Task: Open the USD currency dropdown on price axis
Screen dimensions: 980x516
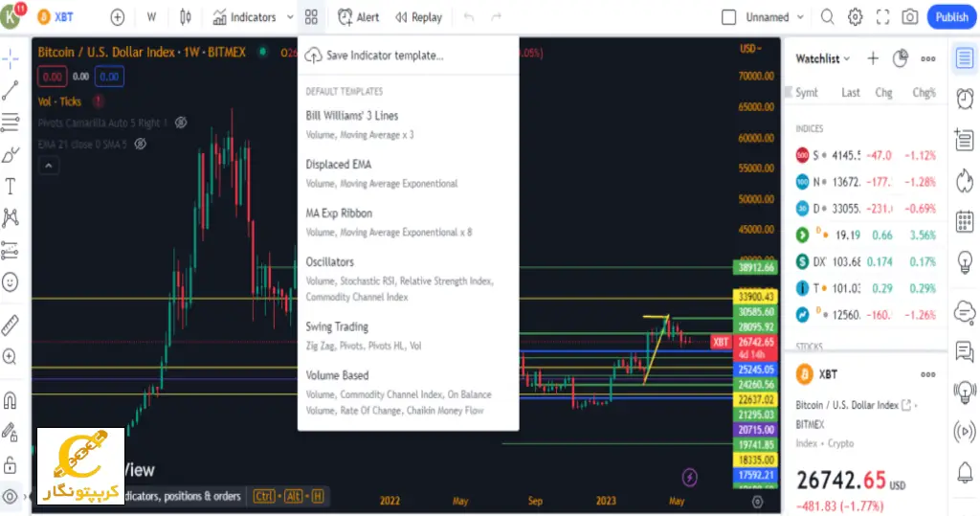Action: coord(750,49)
